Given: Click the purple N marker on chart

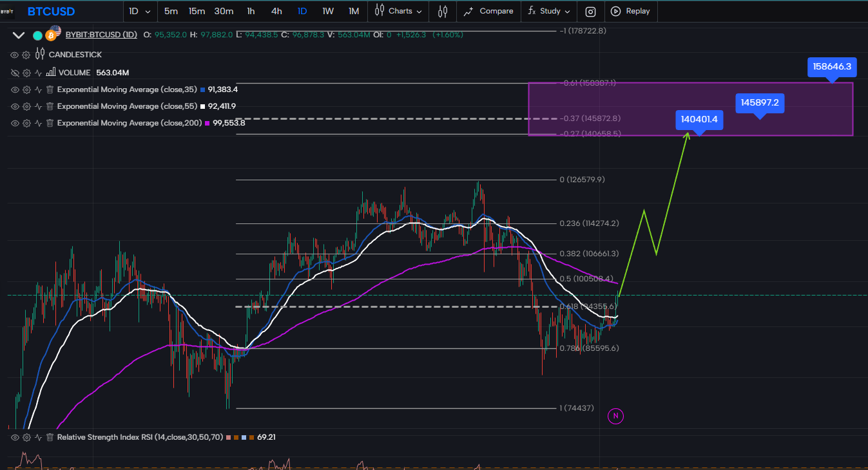Looking at the screenshot, I should [615, 416].
